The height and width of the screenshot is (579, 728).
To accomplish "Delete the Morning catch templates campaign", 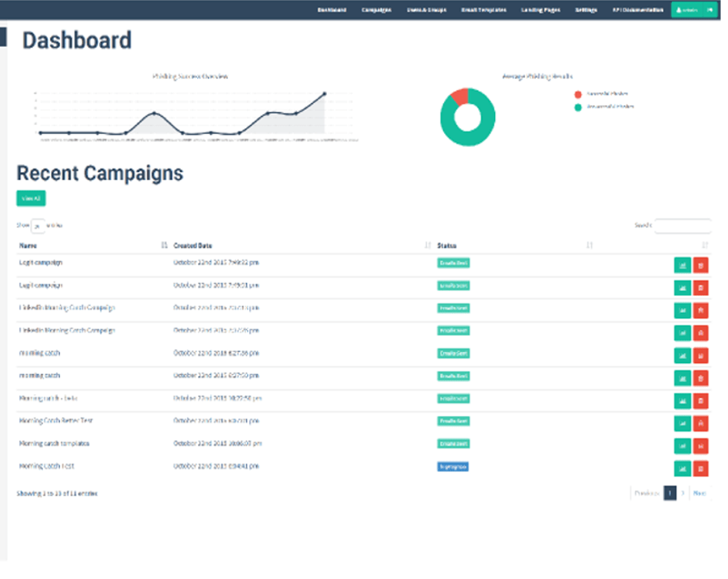I will 701,445.
